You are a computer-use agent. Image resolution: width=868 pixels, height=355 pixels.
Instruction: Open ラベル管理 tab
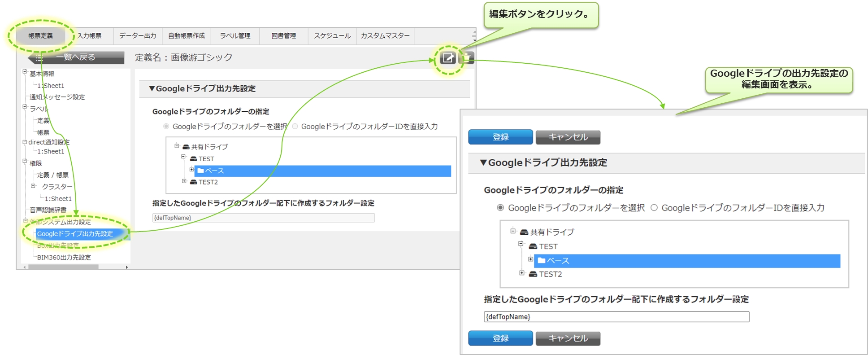[x=235, y=35]
